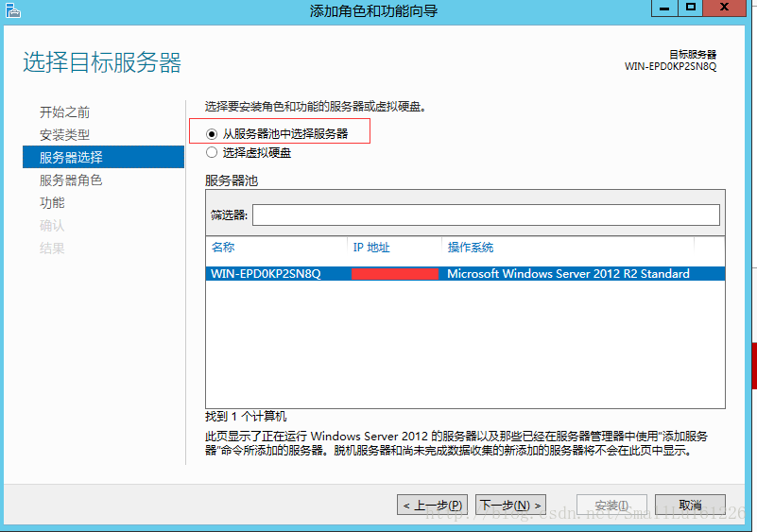Image resolution: width=757 pixels, height=532 pixels.
Task: Click the "Microsoft Windows Server 2012 R2 Standard" cell
Action: 568,274
